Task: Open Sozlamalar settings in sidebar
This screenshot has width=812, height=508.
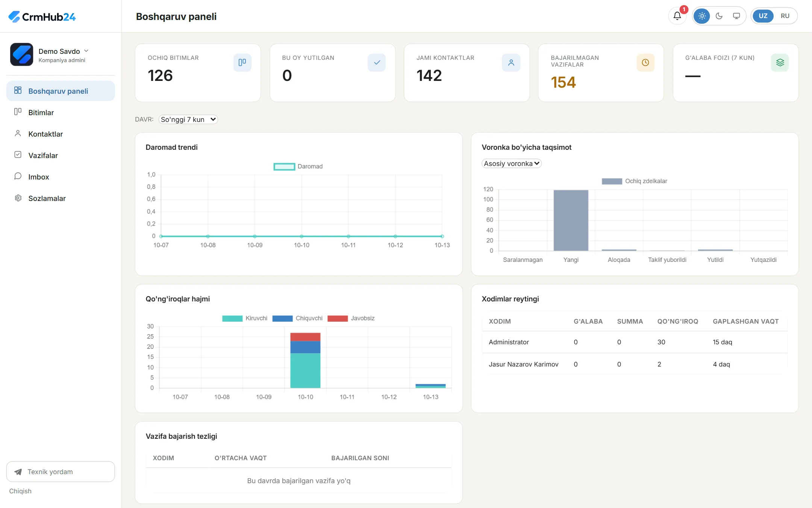Action: pyautogui.click(x=61, y=198)
